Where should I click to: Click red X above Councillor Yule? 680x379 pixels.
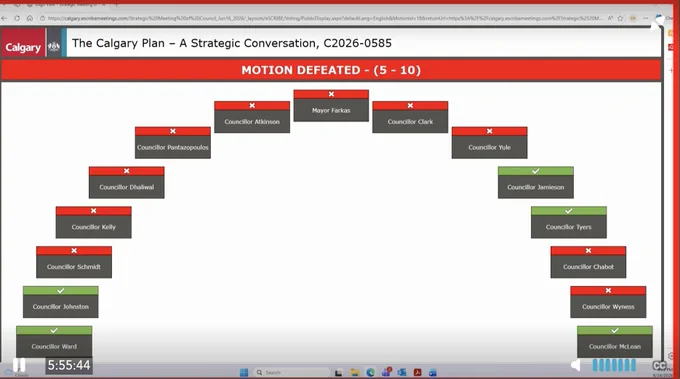tap(490, 131)
